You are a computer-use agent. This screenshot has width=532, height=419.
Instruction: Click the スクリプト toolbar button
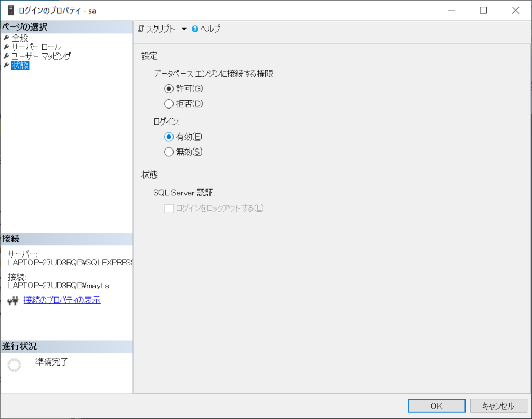coord(156,29)
